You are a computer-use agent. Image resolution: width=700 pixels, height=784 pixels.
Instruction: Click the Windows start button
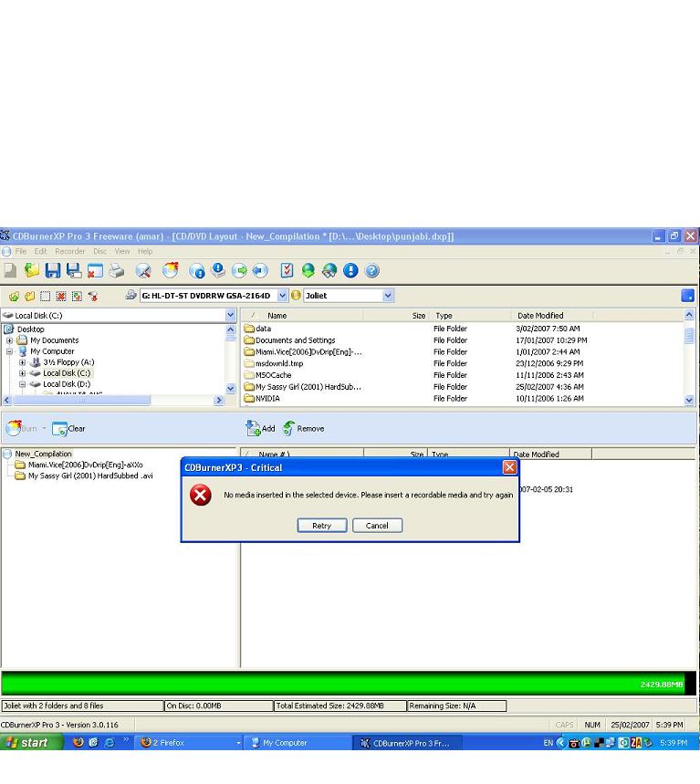pos(31,743)
